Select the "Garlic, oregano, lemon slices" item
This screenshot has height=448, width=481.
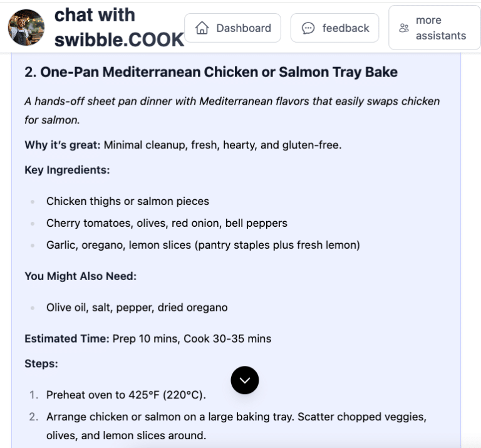click(x=203, y=245)
